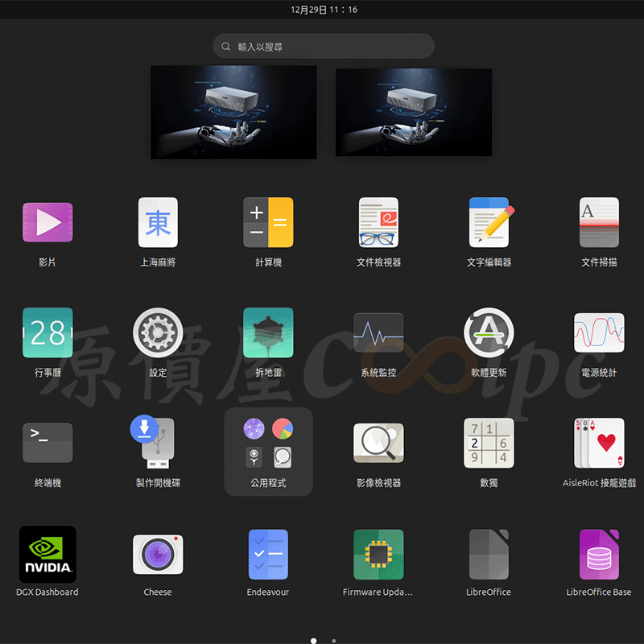Launch 軟體更新 software updater
644x644 pixels.
[x=489, y=333]
